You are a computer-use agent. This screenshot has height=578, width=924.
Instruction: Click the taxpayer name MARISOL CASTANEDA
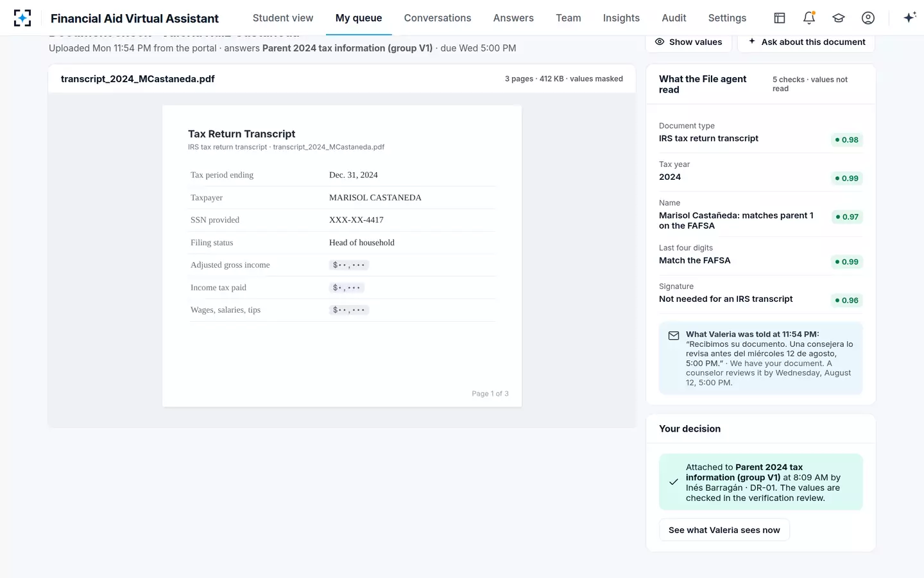click(375, 198)
